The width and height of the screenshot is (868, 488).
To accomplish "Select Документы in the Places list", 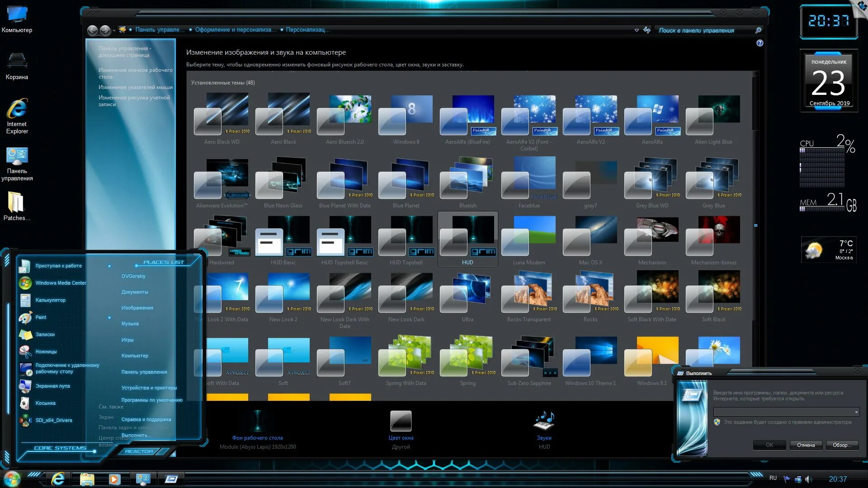I will click(x=134, y=292).
